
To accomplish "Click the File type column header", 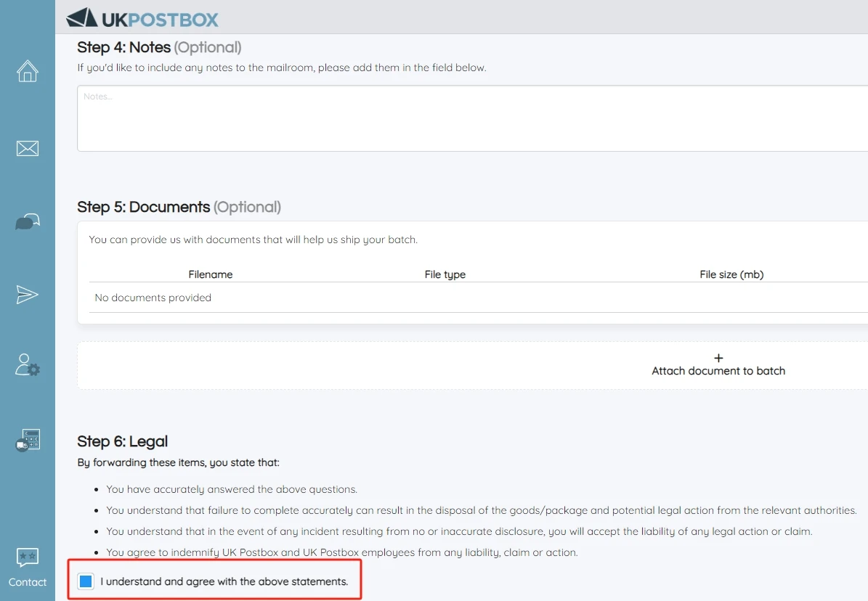I will 445,274.
